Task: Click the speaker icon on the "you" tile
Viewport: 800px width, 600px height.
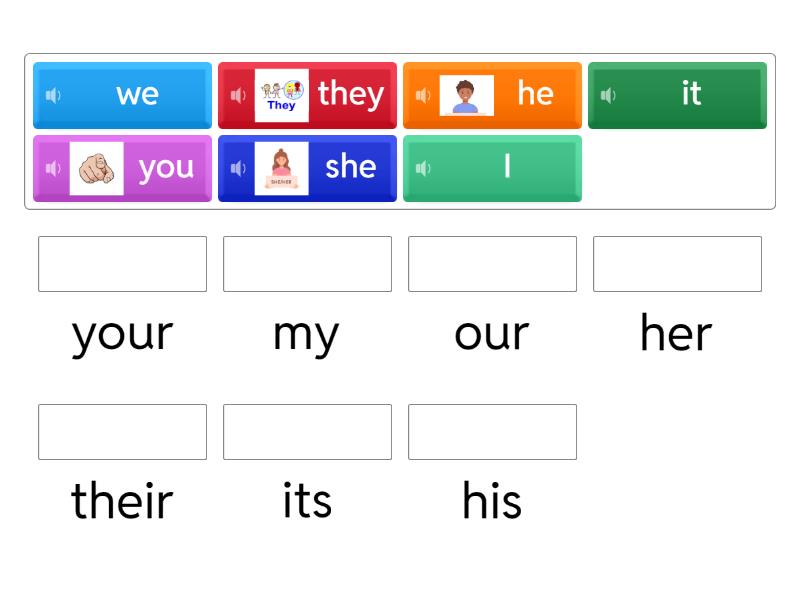Action: (52, 168)
